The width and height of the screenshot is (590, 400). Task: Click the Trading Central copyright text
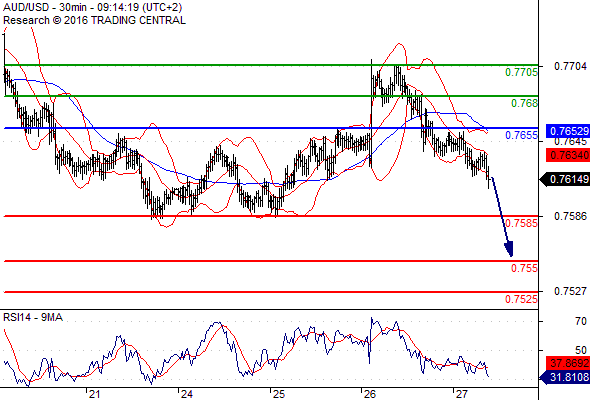click(94, 20)
